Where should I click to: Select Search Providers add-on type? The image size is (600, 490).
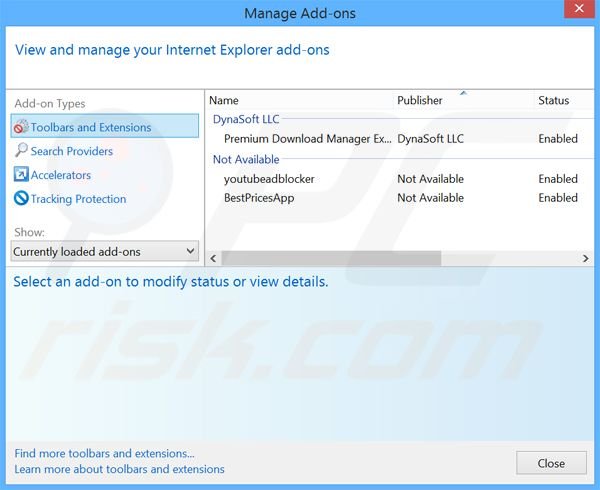coord(72,151)
